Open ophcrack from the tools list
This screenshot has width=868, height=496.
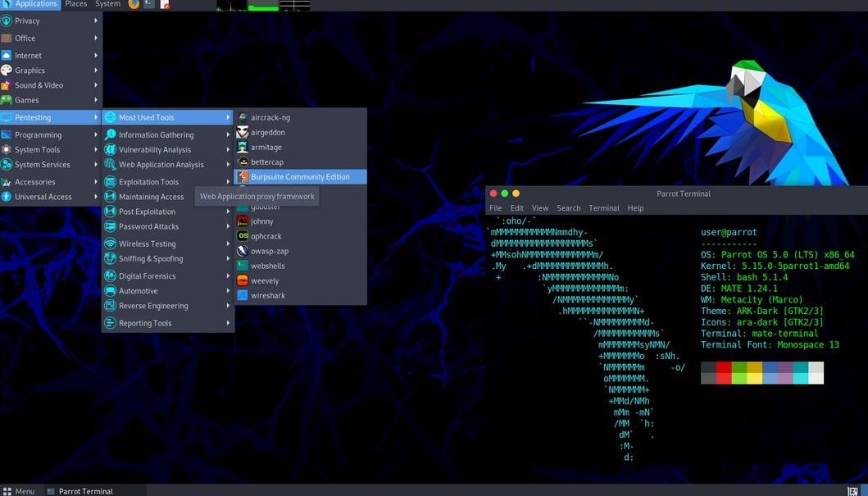click(x=300, y=236)
